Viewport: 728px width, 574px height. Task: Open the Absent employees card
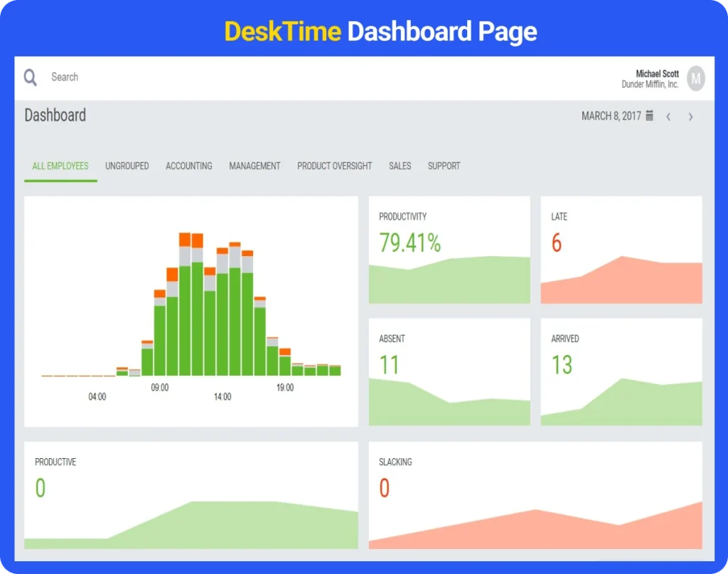449,371
